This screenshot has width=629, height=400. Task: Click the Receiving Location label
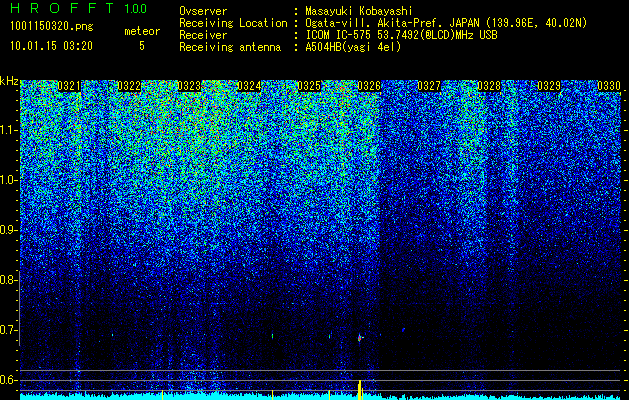tap(233, 23)
